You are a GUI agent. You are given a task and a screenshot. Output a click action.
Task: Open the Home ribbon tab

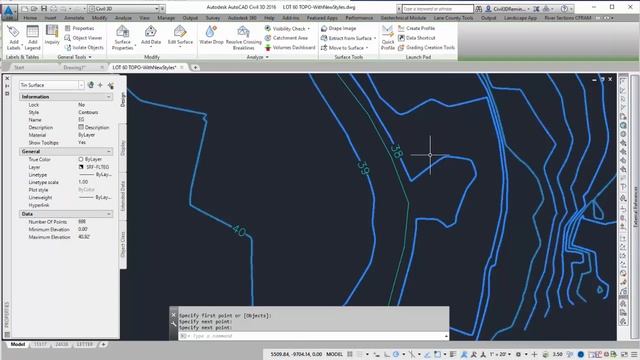[30, 18]
